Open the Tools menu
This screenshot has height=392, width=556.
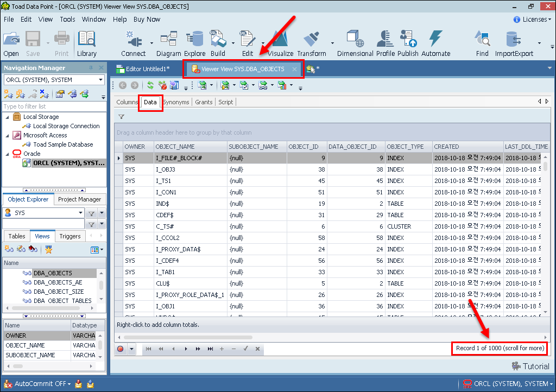click(x=67, y=19)
